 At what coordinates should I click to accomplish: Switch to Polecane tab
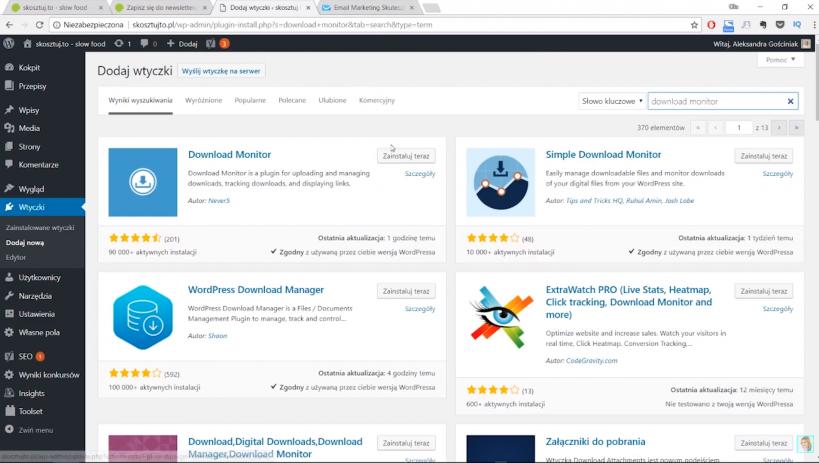292,100
